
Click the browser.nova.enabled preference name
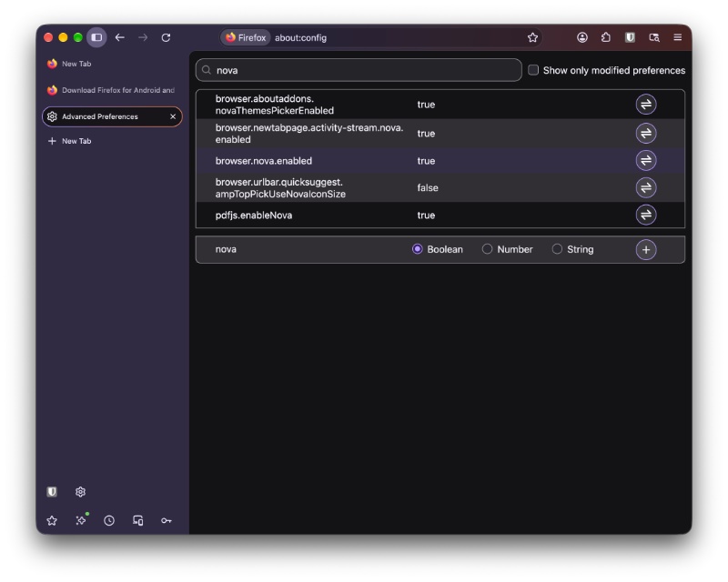click(x=264, y=161)
